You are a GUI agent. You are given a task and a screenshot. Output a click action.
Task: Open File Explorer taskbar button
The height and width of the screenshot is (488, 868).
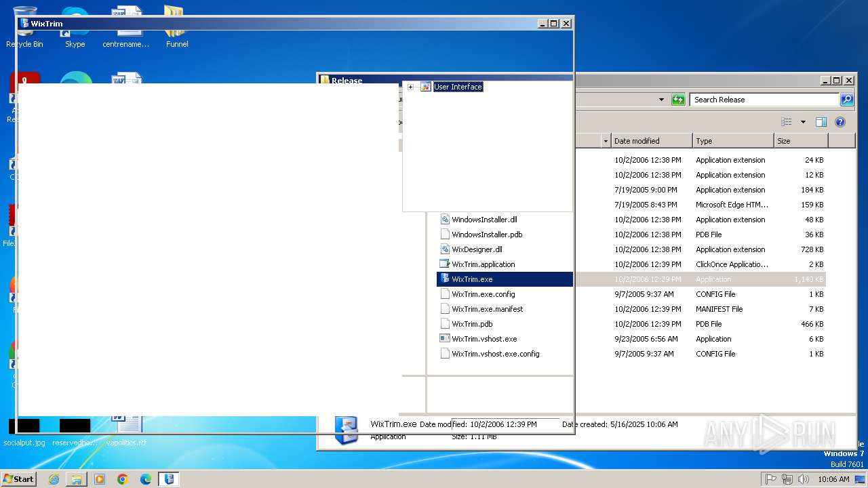tap(77, 479)
